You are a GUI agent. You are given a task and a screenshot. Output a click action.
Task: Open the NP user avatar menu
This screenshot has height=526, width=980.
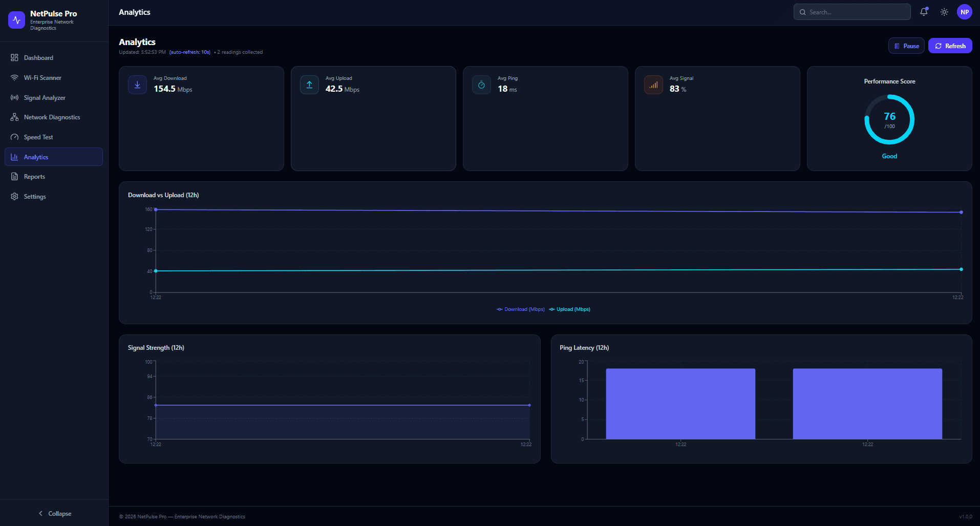pyautogui.click(x=965, y=12)
